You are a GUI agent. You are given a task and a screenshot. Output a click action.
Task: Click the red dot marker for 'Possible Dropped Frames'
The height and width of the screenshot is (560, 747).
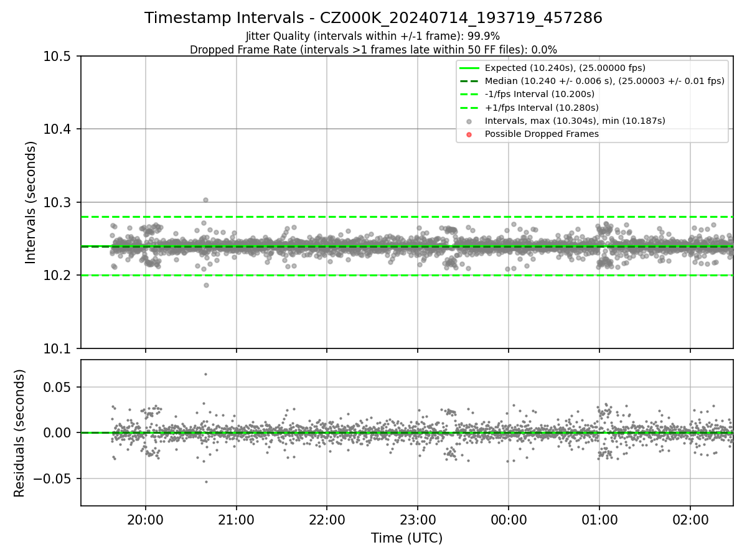coord(469,134)
